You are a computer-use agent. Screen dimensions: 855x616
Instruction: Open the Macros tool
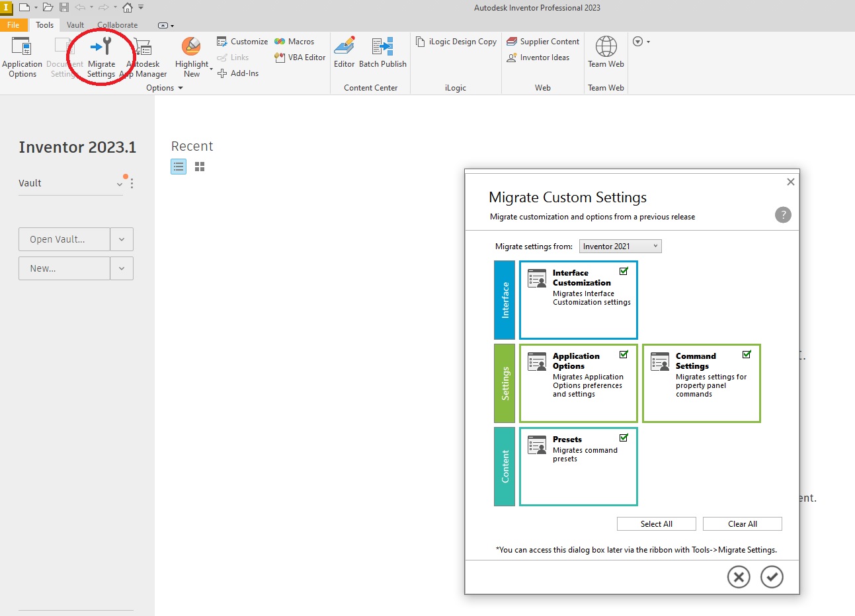click(x=294, y=42)
